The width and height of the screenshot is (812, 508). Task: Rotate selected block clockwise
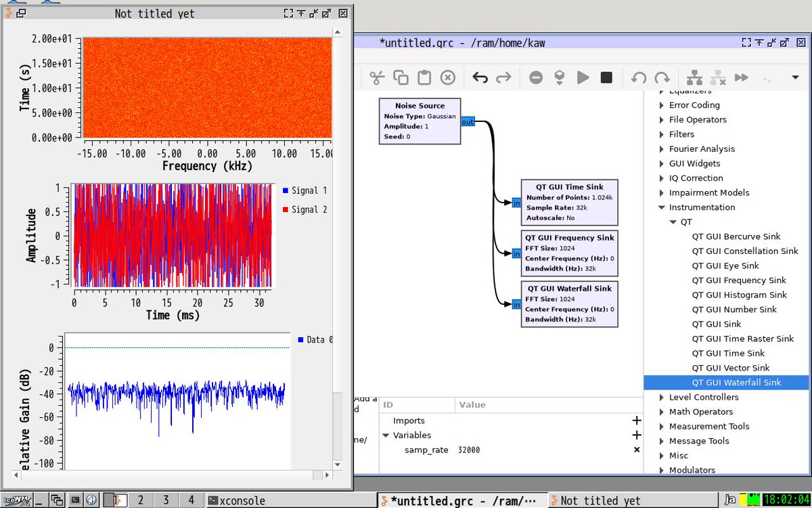662,77
